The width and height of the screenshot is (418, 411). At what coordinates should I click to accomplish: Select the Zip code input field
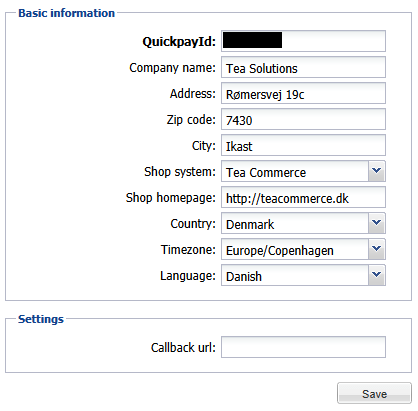coord(303,119)
